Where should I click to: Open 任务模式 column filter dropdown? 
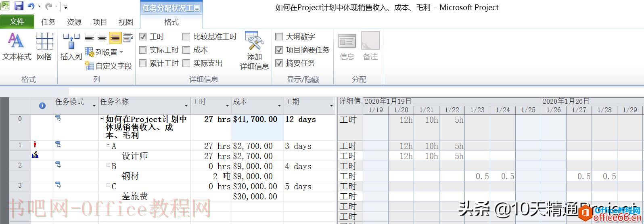pyautogui.click(x=94, y=106)
